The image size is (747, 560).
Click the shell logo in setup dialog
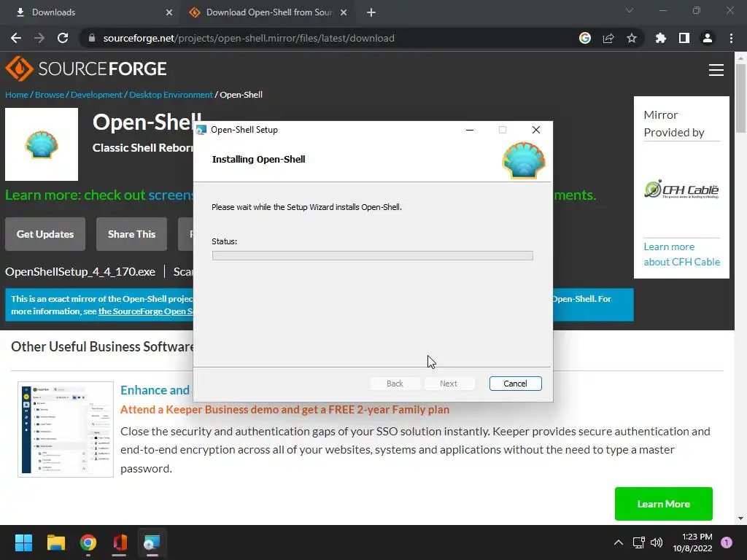(x=524, y=160)
